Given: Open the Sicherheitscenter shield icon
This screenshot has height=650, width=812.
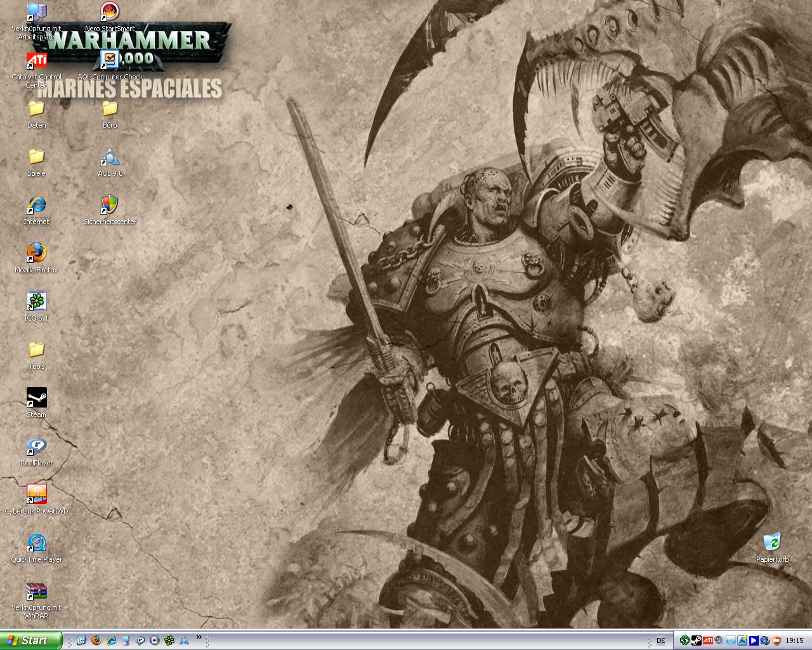Looking at the screenshot, I should [110, 205].
